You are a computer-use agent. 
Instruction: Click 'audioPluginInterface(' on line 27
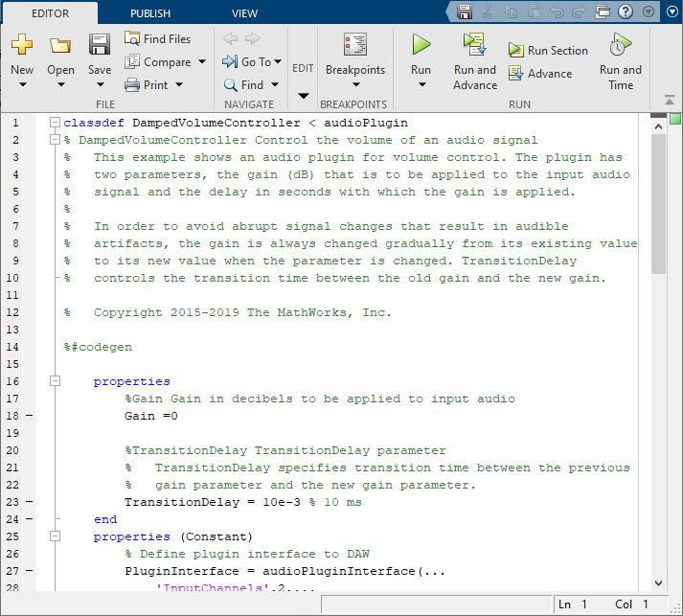click(x=343, y=571)
